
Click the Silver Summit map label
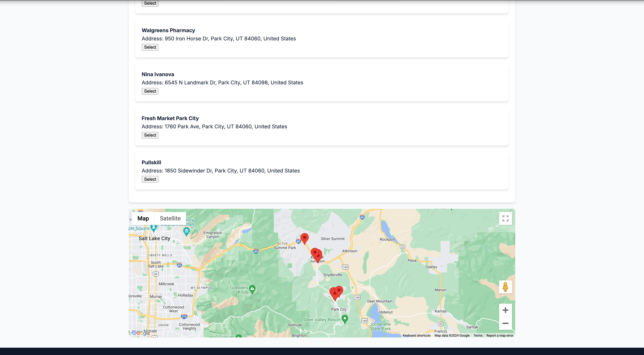tap(333, 239)
